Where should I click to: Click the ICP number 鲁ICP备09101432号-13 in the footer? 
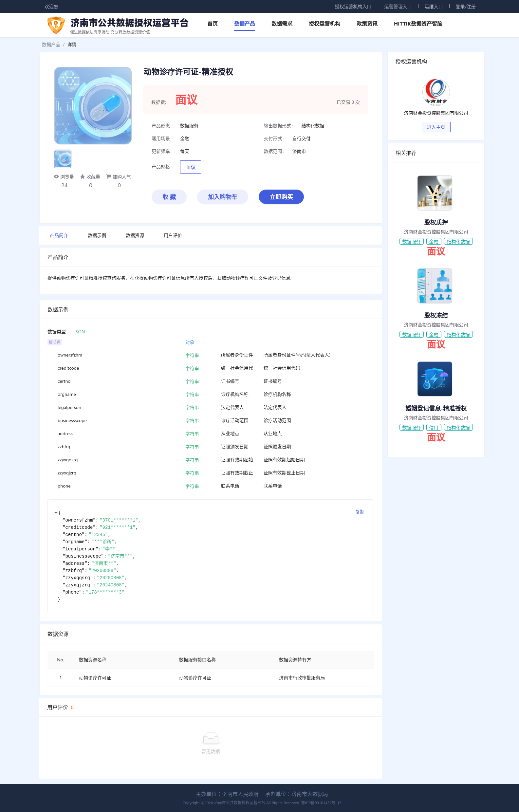tap(321, 803)
